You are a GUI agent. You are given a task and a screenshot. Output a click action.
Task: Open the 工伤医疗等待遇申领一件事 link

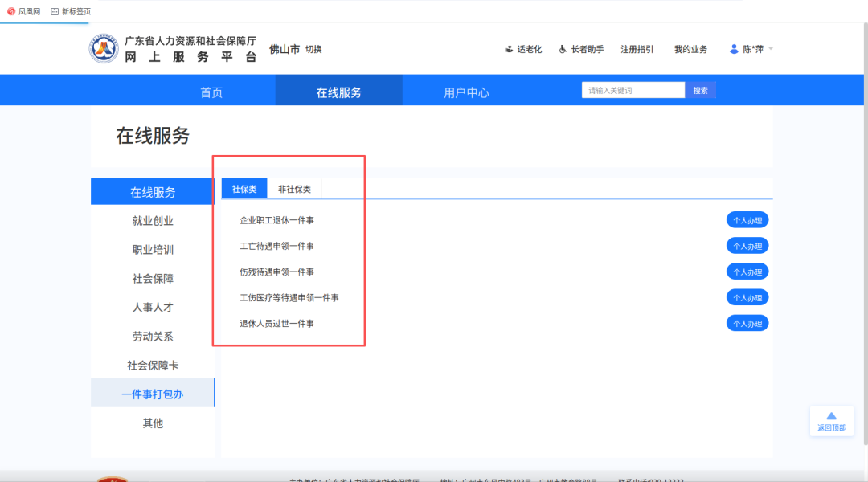pos(289,298)
